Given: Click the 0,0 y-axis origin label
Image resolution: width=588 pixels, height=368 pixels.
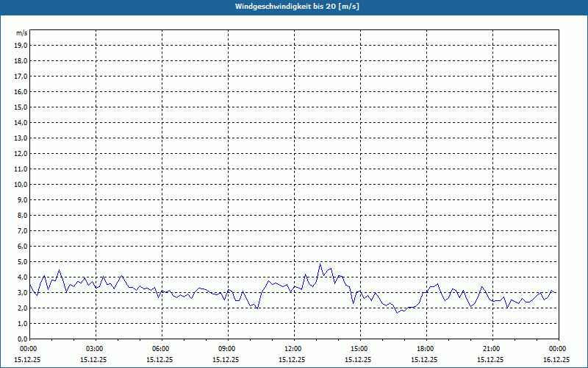Looking at the screenshot, I should tap(21, 339).
